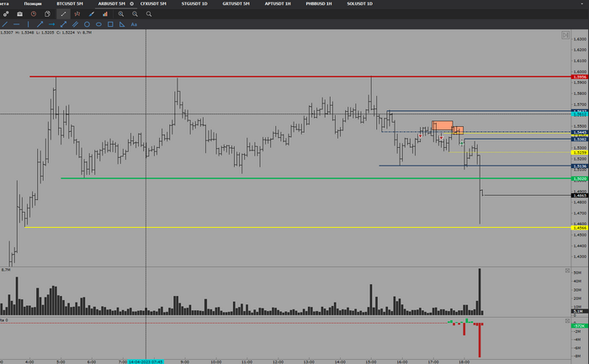The width and height of the screenshot is (589, 364).
Task: Click the red 1.5956 price label
Action: 579,77
